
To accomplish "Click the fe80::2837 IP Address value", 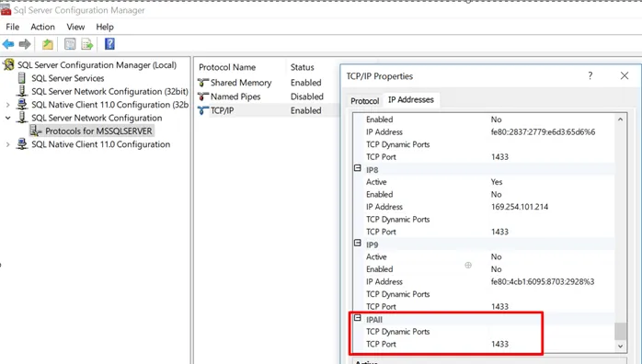I will [x=543, y=131].
